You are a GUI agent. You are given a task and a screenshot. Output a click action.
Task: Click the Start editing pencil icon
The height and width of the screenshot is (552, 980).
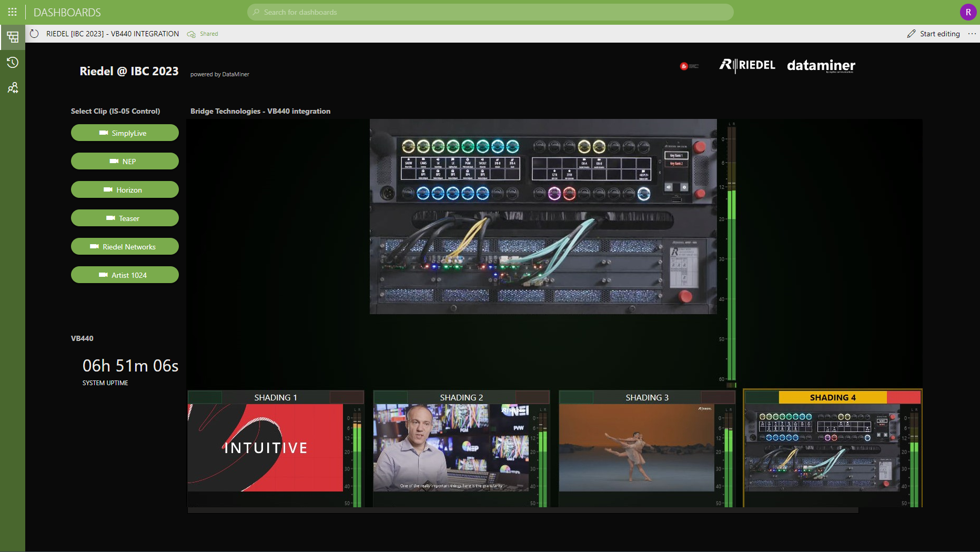[912, 34]
